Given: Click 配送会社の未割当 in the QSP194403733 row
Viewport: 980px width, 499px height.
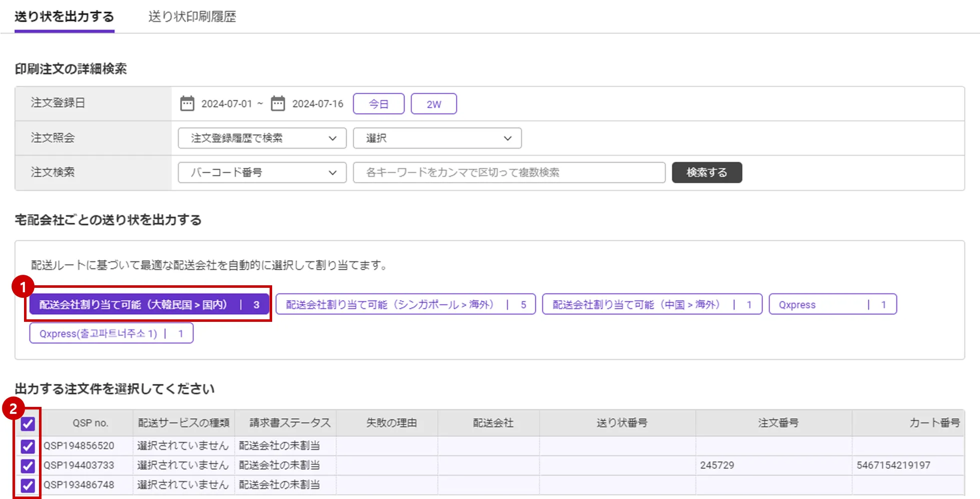Looking at the screenshot, I should point(280,465).
